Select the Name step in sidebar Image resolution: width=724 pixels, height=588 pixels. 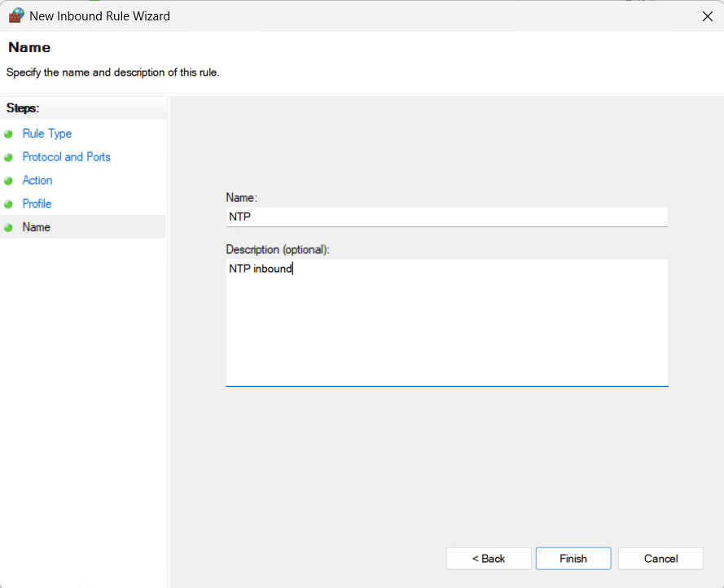pos(37,227)
